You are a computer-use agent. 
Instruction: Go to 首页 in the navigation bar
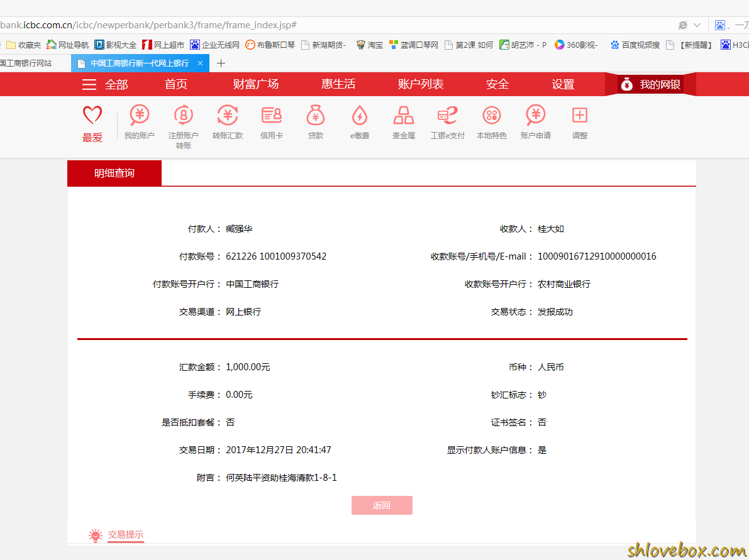(x=176, y=84)
